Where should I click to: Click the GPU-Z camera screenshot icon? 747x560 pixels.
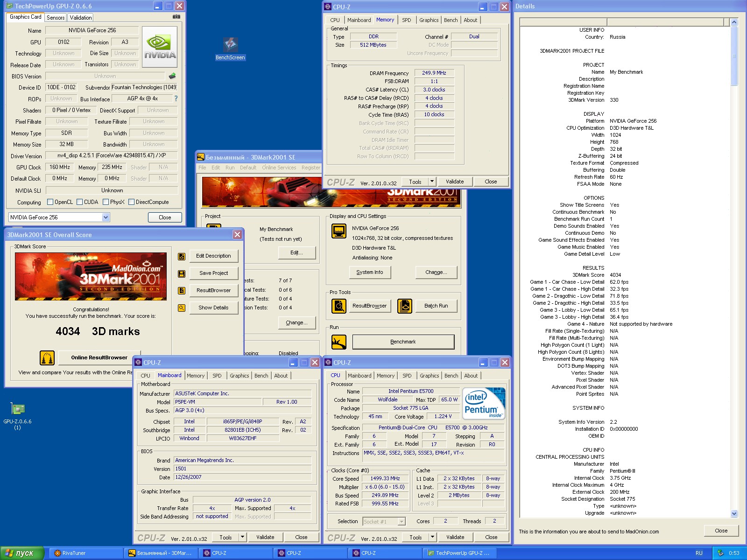click(176, 16)
